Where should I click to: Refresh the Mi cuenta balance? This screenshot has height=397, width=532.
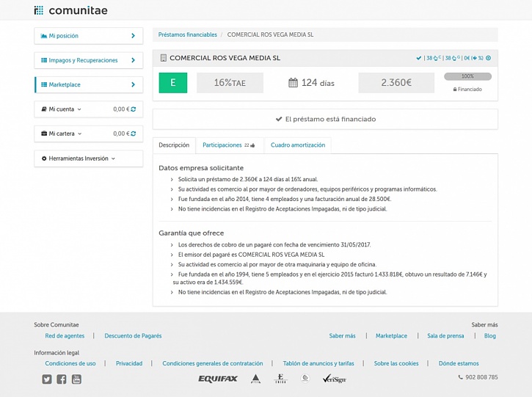point(134,109)
